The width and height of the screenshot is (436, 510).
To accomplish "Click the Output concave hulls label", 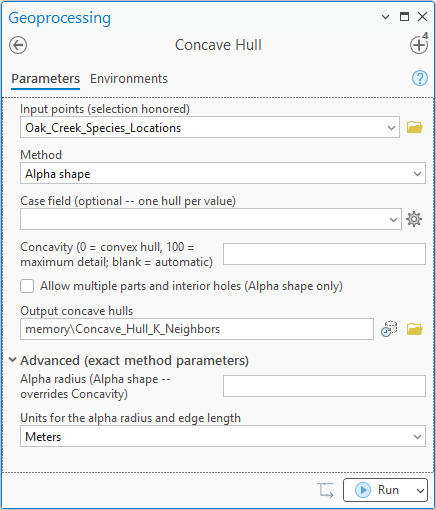I will pos(77,311).
